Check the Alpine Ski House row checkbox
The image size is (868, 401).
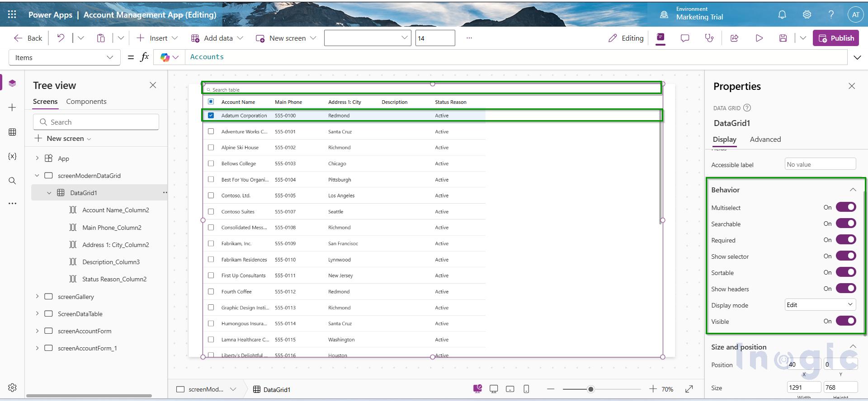coord(211,147)
